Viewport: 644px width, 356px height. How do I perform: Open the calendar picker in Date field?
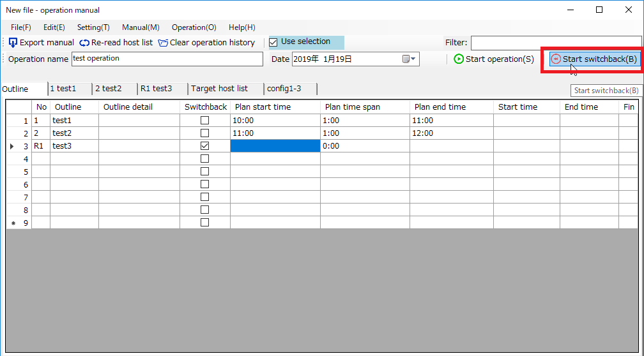coord(409,59)
